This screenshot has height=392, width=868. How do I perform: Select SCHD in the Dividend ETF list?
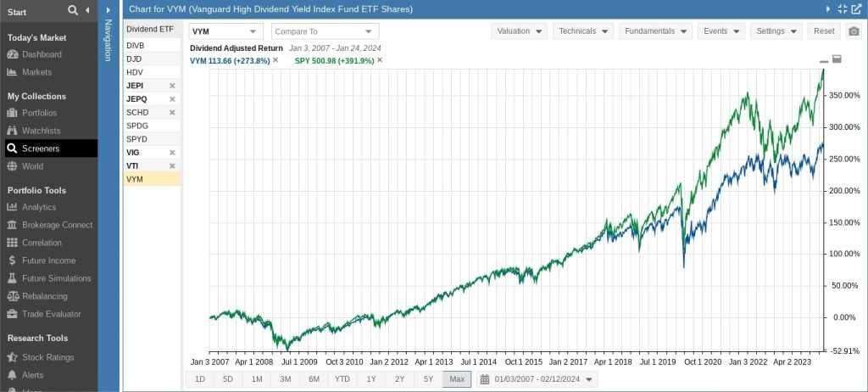click(137, 113)
